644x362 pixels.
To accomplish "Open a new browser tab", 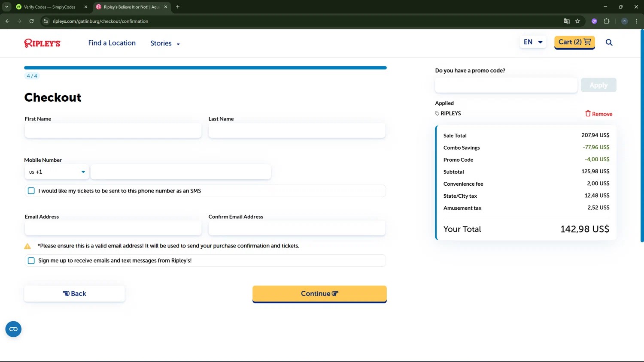I will [178, 7].
